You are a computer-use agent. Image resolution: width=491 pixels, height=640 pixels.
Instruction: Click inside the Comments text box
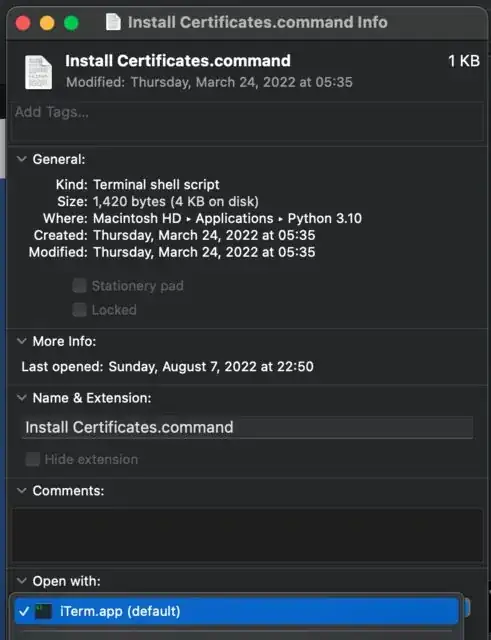coord(247,535)
